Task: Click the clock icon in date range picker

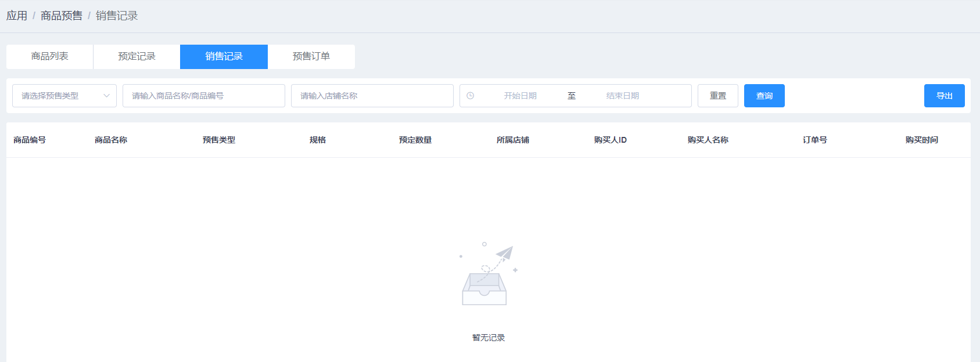Action: pos(471,96)
